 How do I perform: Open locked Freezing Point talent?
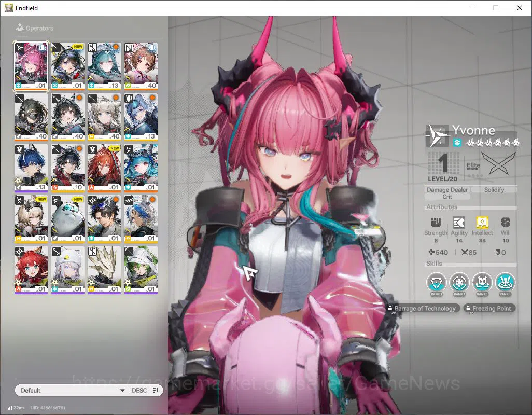pos(489,308)
